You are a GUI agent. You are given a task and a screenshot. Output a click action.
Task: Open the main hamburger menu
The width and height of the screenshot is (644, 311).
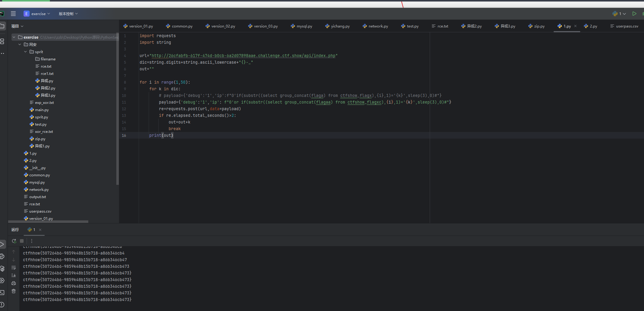pos(13,14)
